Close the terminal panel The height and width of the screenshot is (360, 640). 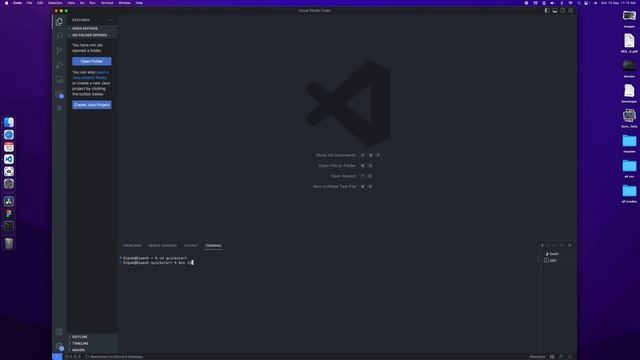570,245
